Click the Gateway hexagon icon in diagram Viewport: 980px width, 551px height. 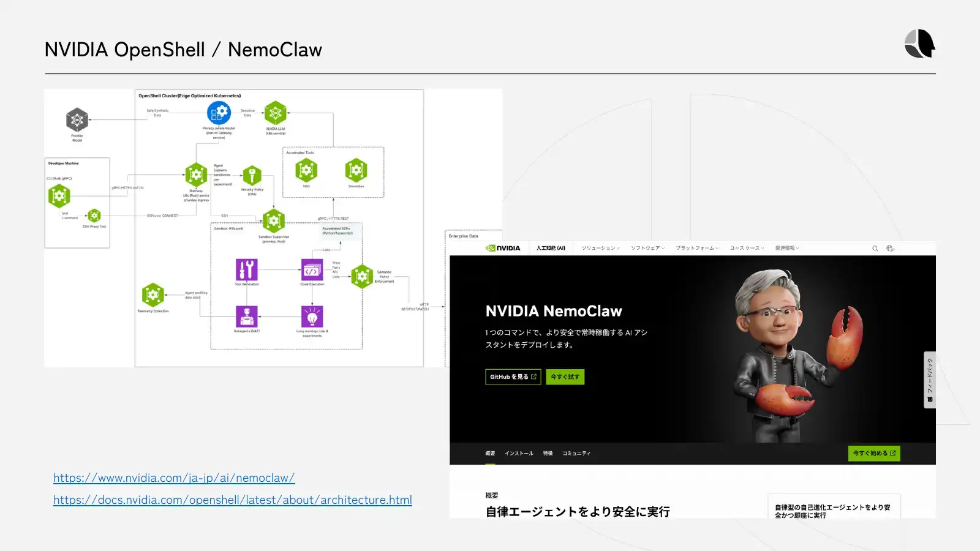[x=196, y=175]
